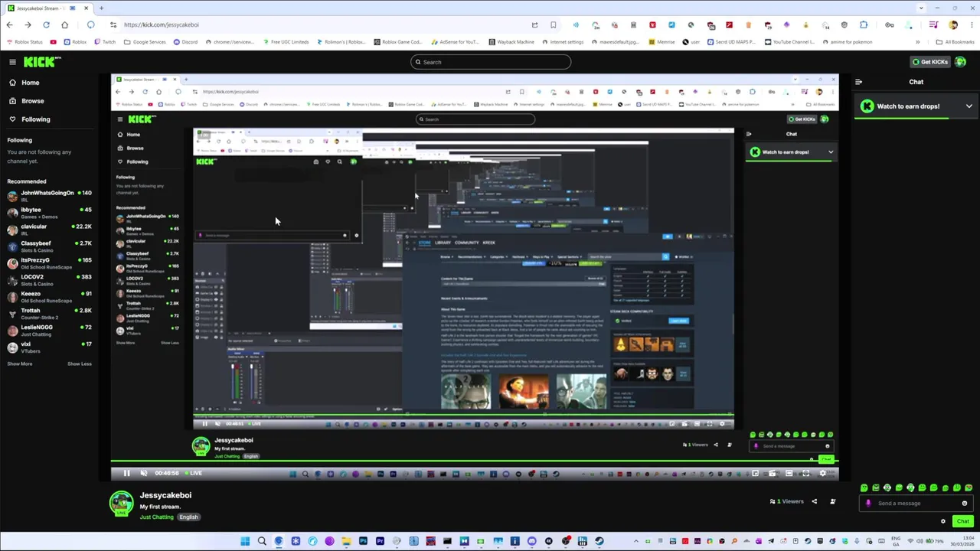
Task: Open the All Bookmarks folder
Action: (955, 42)
